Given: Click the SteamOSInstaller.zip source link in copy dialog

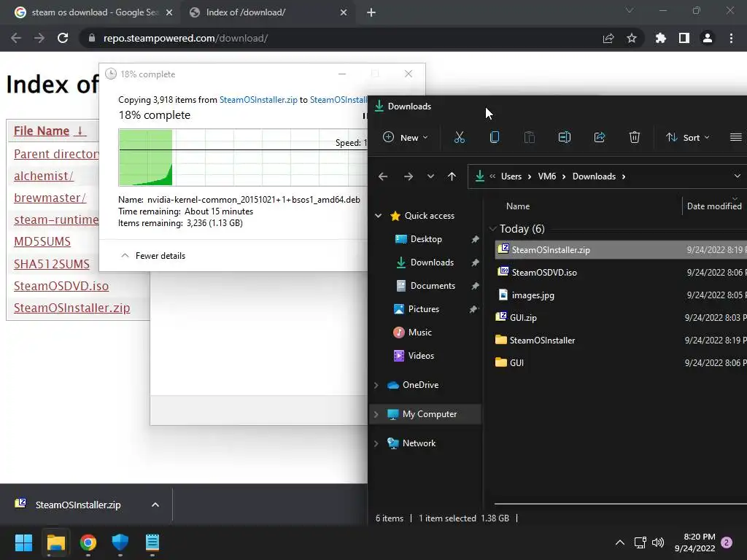Looking at the screenshot, I should click(258, 100).
